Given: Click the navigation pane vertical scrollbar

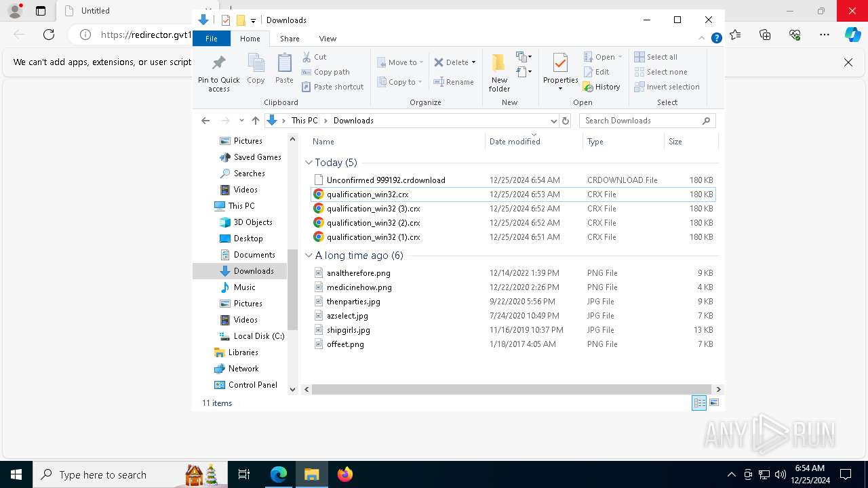Looking at the screenshot, I should pos(293,290).
